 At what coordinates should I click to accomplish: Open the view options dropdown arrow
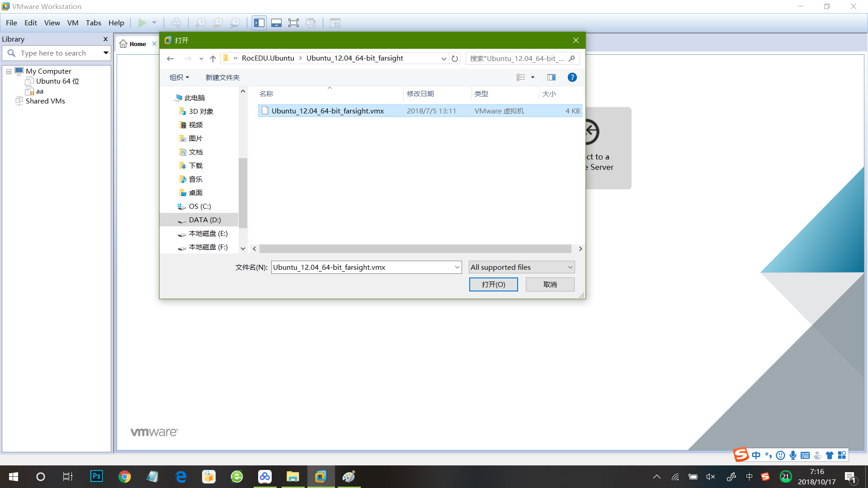pos(533,77)
